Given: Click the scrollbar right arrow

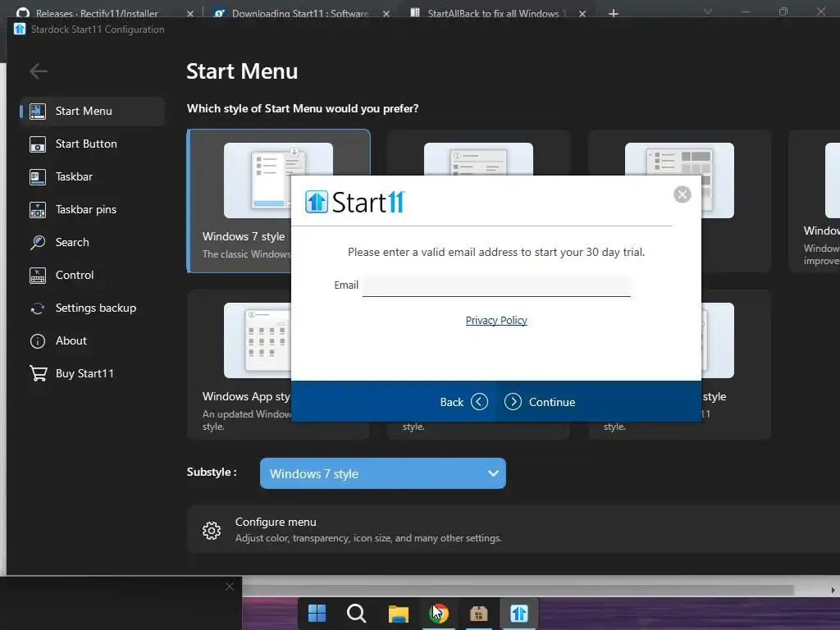Looking at the screenshot, I should tap(833, 590).
